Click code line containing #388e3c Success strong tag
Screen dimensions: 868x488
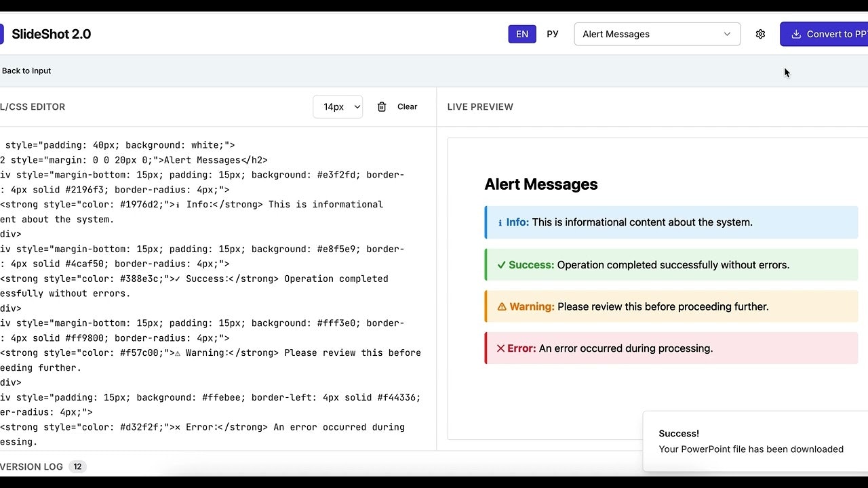tap(194, 279)
